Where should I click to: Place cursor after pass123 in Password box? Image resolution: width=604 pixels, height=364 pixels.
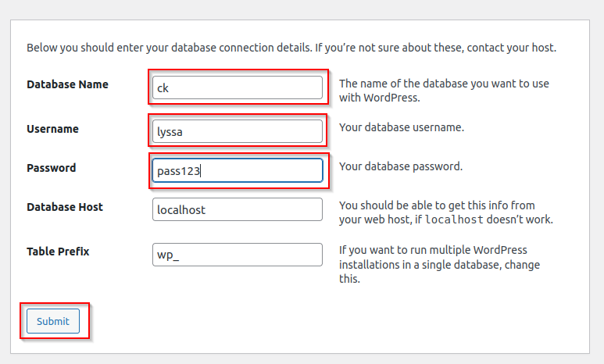tap(201, 170)
